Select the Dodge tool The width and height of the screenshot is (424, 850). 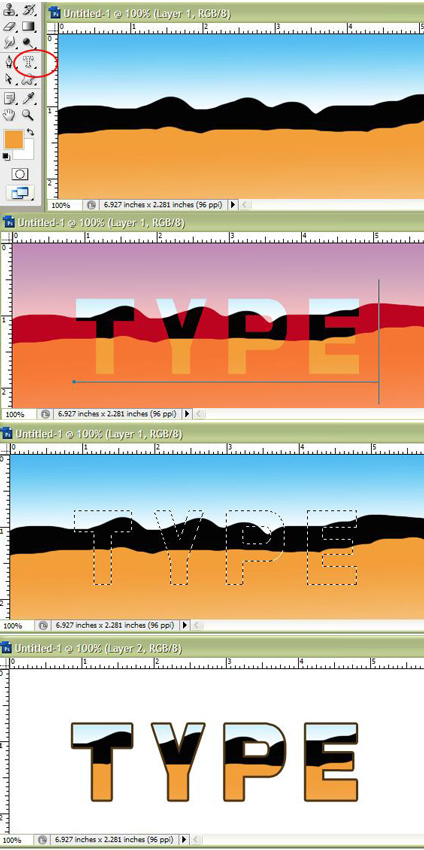(28, 43)
